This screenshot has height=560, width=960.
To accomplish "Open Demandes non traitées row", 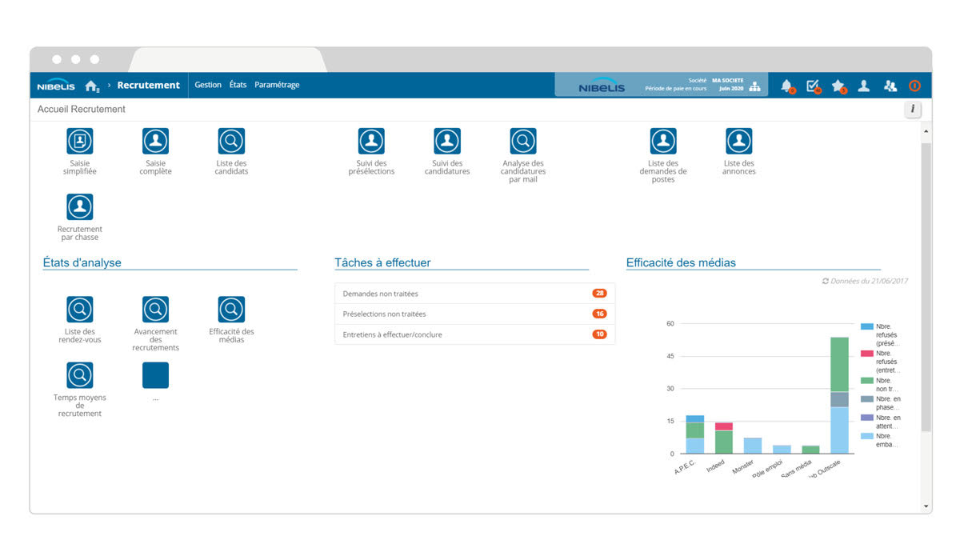I will [474, 294].
